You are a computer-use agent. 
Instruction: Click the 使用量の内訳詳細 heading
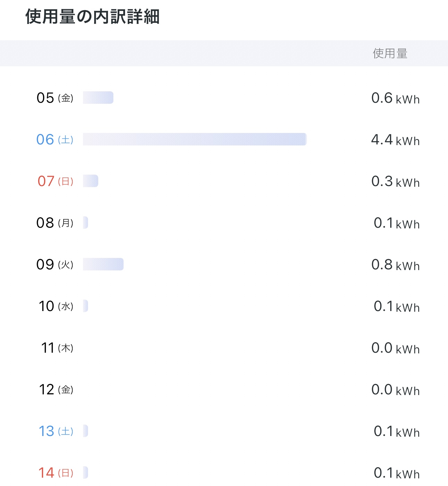point(92,17)
